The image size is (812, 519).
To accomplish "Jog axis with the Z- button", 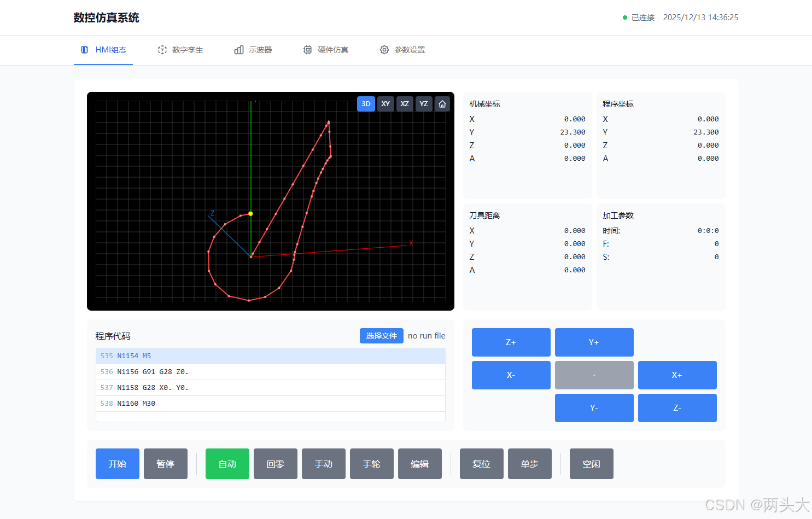I will [x=677, y=408].
